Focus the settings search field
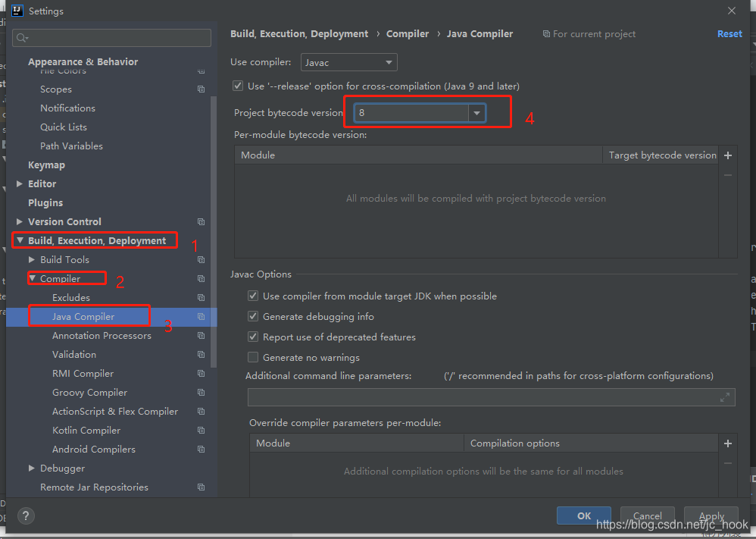This screenshot has height=539, width=756. pyautogui.click(x=111, y=38)
